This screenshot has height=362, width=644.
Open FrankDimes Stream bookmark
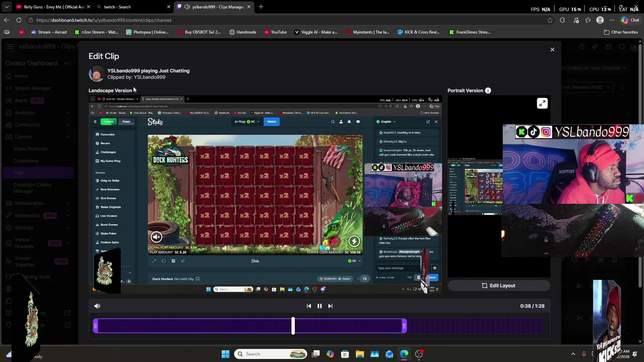click(469, 32)
